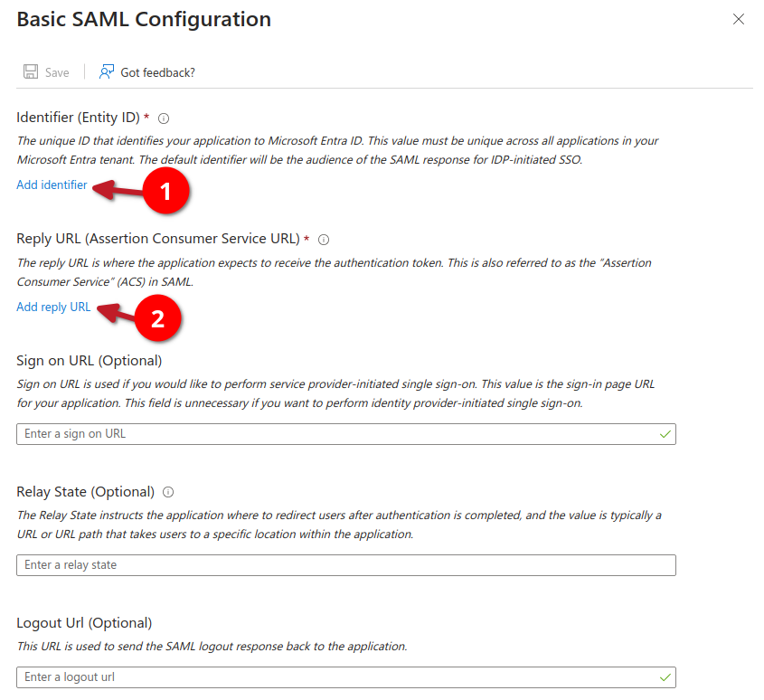Screen dimensions: 764x700
Task: Click the Basic SAML Configuration title
Action: pos(144,19)
